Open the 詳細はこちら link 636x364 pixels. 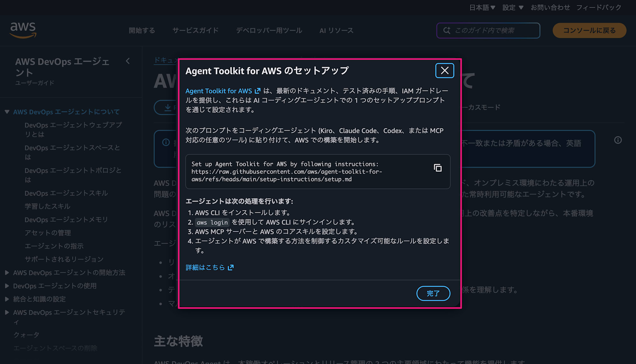tap(210, 267)
